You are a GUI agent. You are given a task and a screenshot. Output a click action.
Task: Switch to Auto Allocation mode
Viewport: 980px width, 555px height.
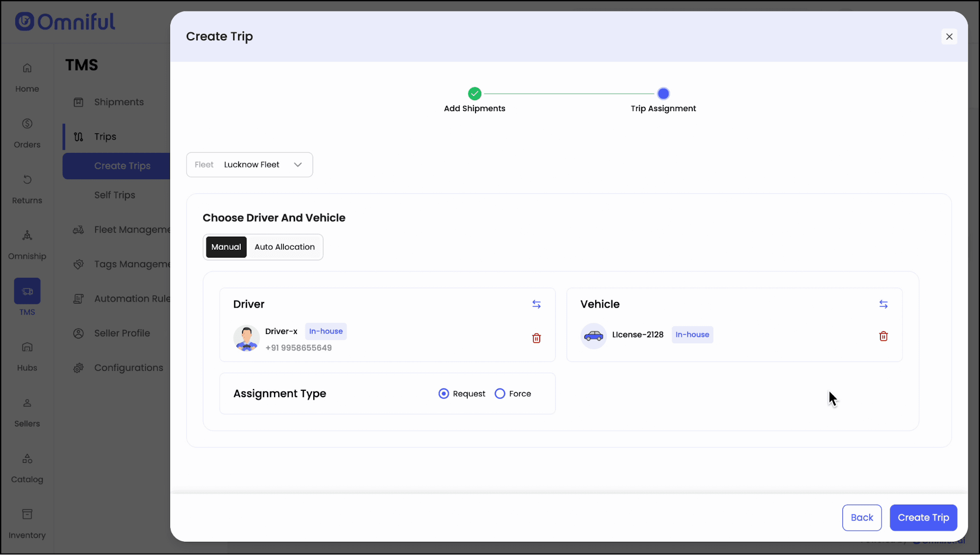tap(284, 247)
